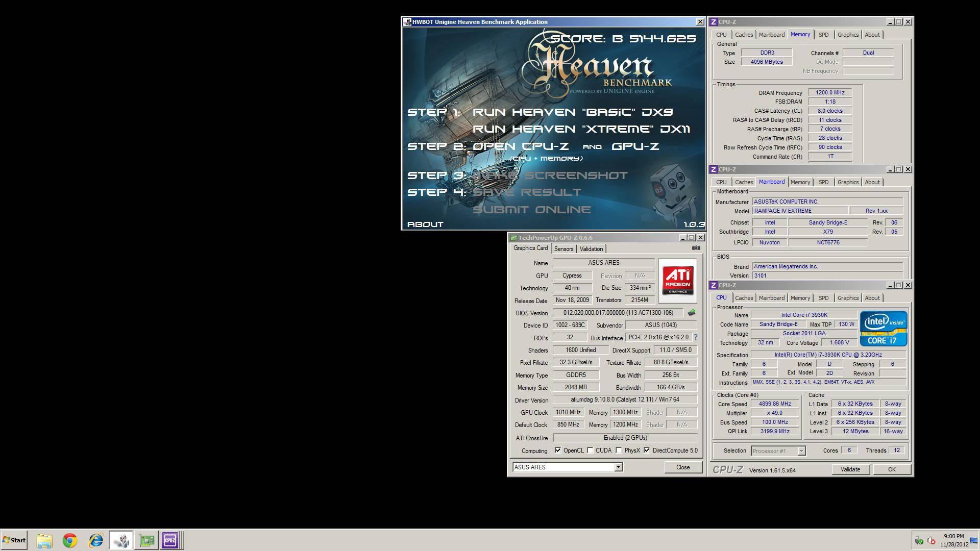Open Windows Explorer from the taskbar
Viewport: 980px width, 551px height.
click(x=44, y=540)
